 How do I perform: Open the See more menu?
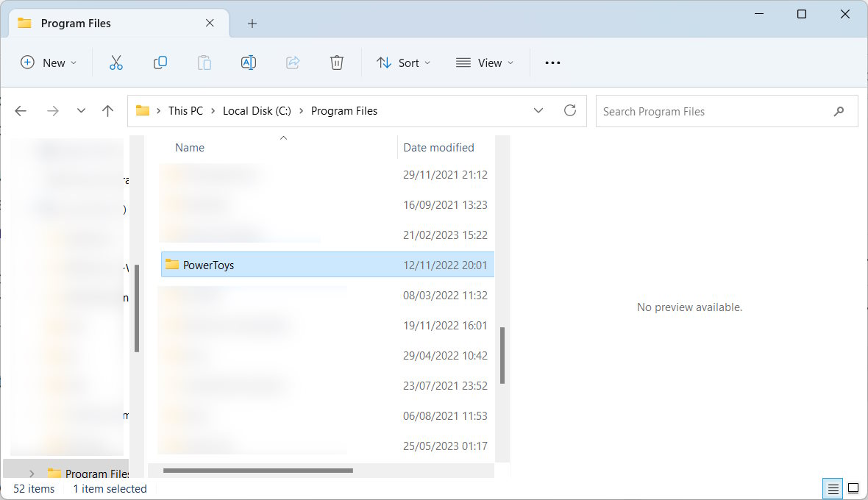[552, 63]
